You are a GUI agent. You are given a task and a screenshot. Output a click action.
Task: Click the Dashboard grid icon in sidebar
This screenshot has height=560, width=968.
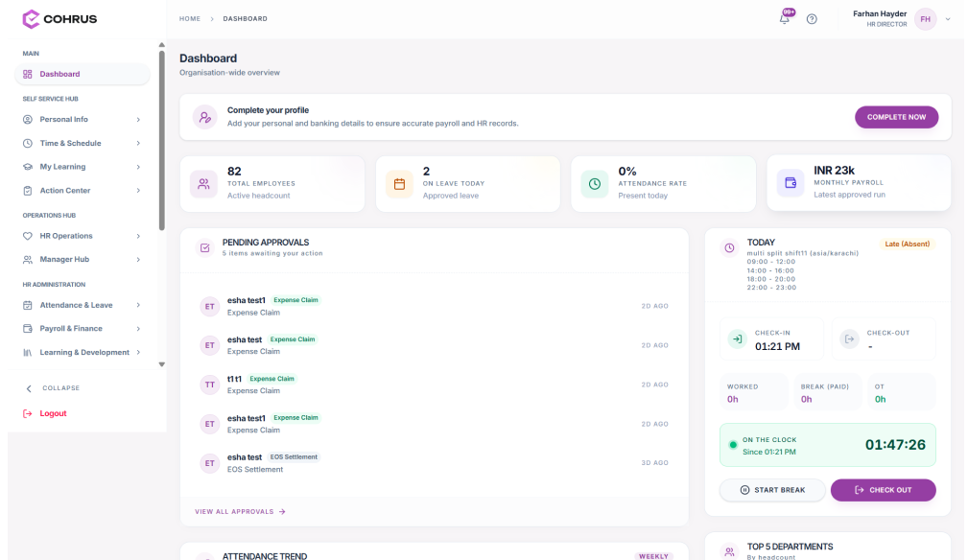pos(28,74)
